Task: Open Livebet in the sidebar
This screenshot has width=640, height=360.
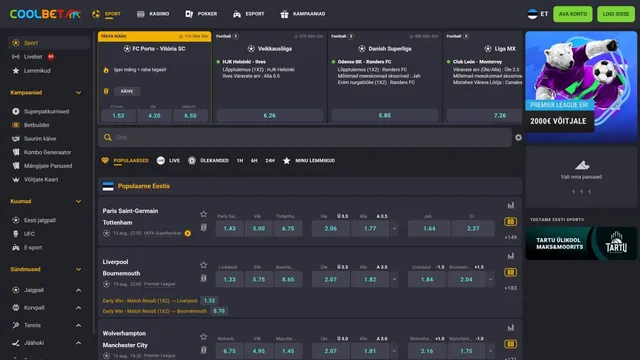Action: tap(33, 57)
